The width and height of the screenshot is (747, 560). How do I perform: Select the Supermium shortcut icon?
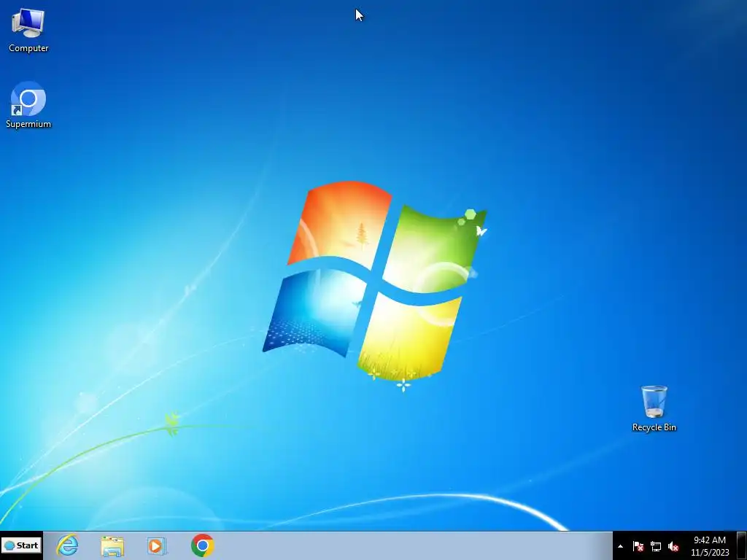pos(28,99)
